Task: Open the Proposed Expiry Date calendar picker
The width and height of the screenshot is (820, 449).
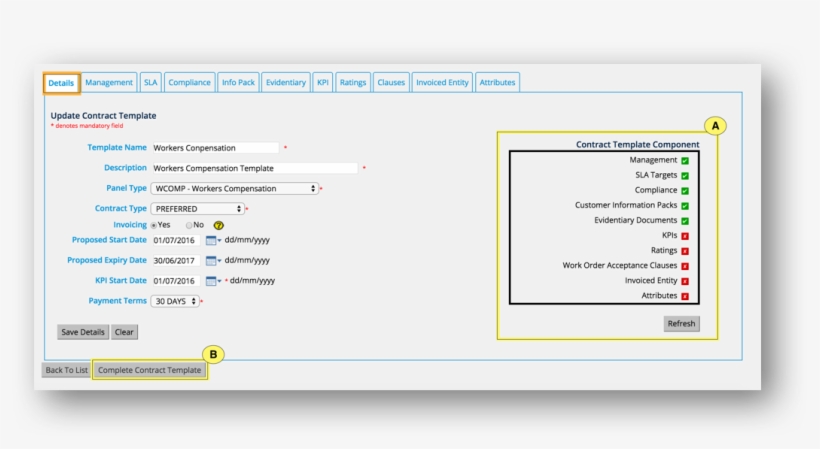Action: point(212,260)
